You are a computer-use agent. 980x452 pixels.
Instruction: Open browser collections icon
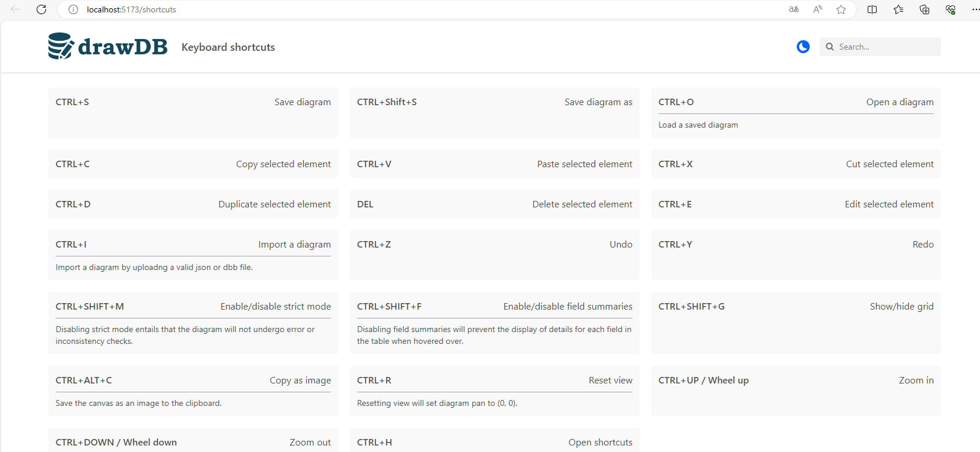[924, 9]
